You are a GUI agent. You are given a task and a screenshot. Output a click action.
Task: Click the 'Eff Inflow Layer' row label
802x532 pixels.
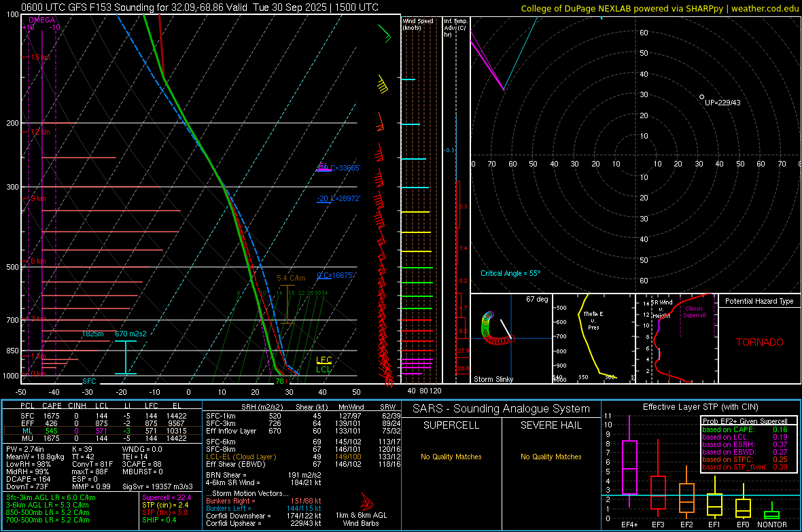[x=230, y=431]
